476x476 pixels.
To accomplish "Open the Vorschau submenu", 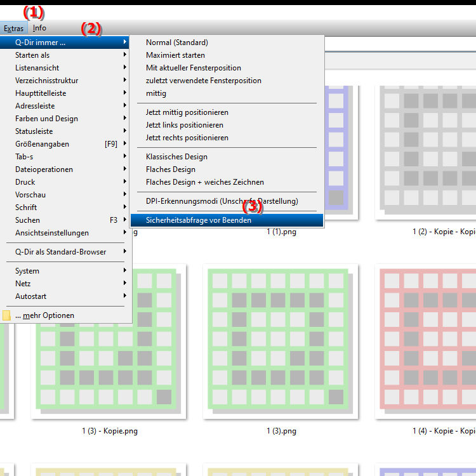I will coord(64,195).
